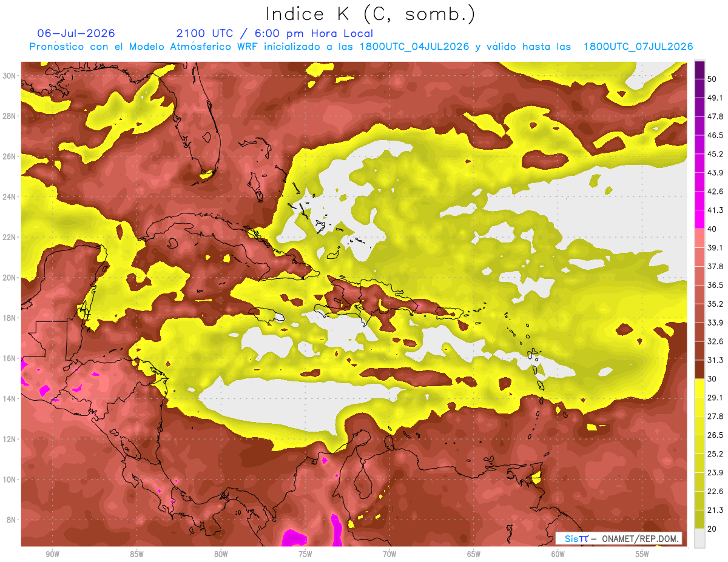Screen dimensions: 728x562
Task: Click the 20N latitude label
Action: (10, 278)
